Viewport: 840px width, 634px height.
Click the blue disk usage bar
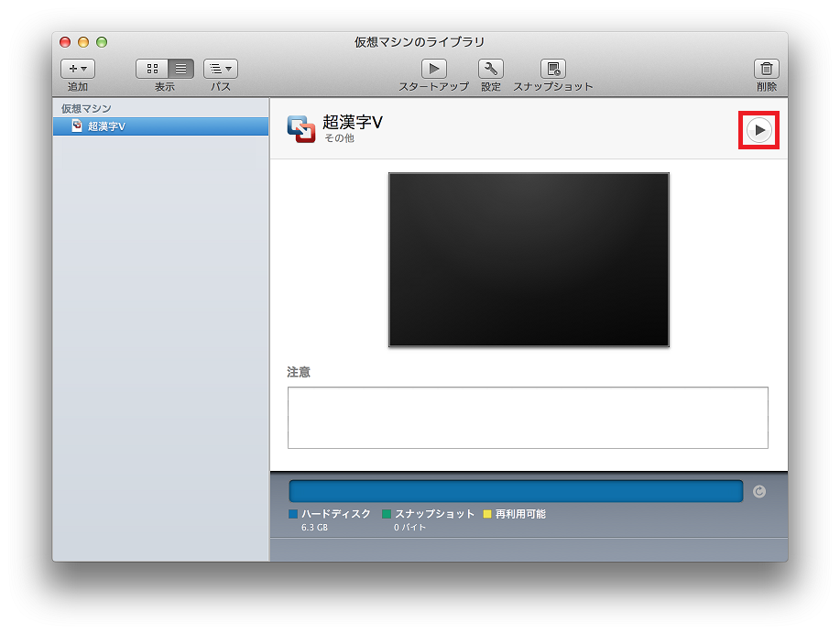pos(516,491)
